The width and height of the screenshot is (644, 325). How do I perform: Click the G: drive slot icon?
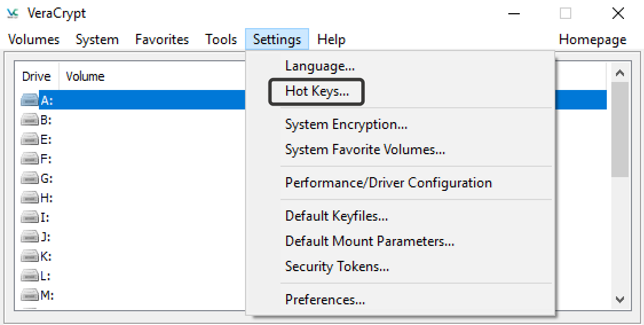click(x=30, y=178)
